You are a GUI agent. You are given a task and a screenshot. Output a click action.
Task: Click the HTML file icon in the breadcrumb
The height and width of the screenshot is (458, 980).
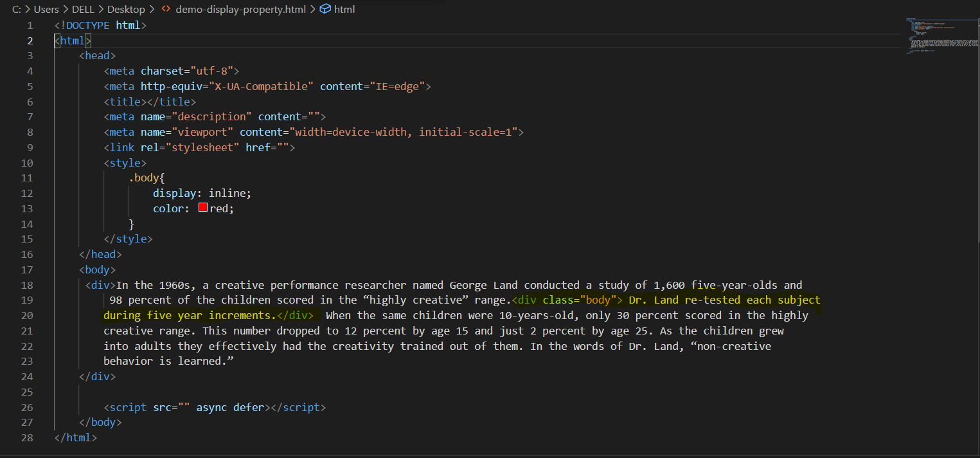click(166, 9)
